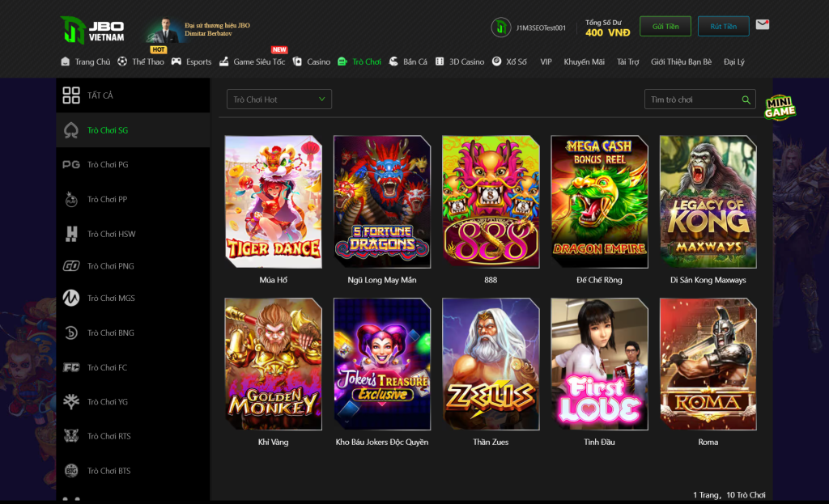This screenshot has width=829, height=504.
Task: Click the Rút Tiền withdraw button
Action: [723, 26]
